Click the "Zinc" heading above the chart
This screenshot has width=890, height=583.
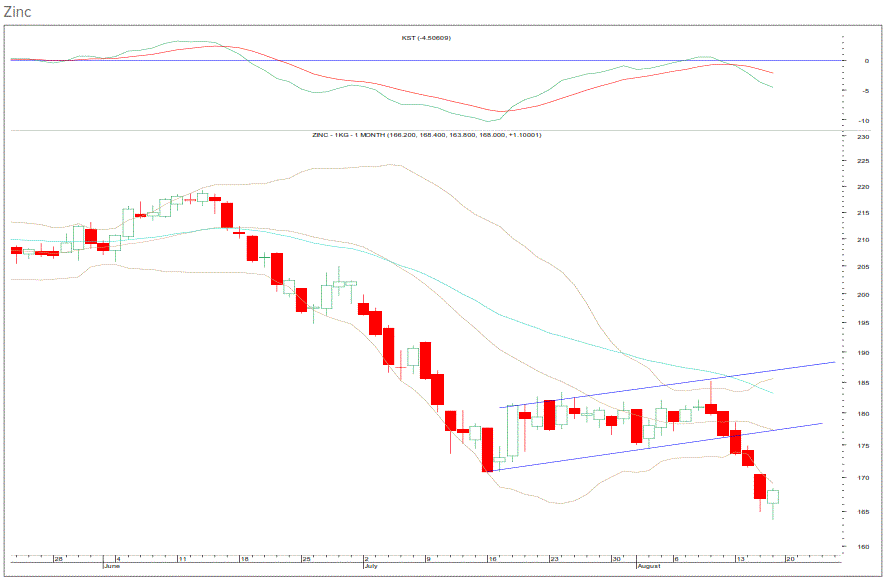tap(18, 11)
